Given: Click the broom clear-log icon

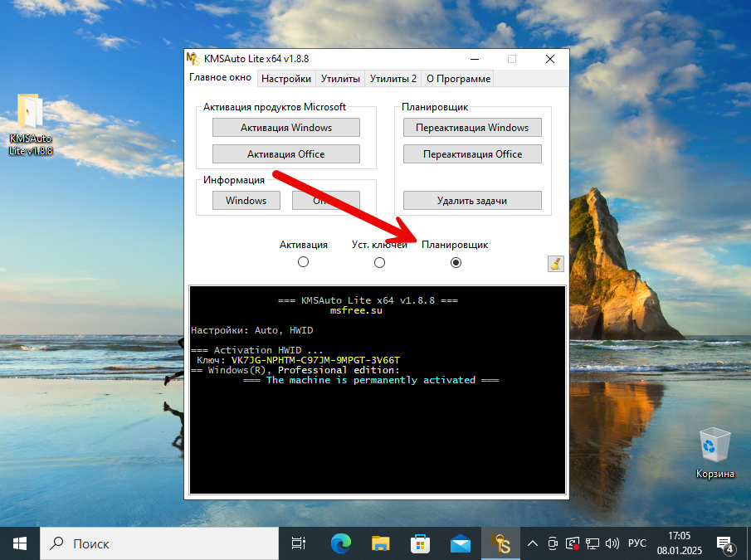Looking at the screenshot, I should tap(555, 264).
